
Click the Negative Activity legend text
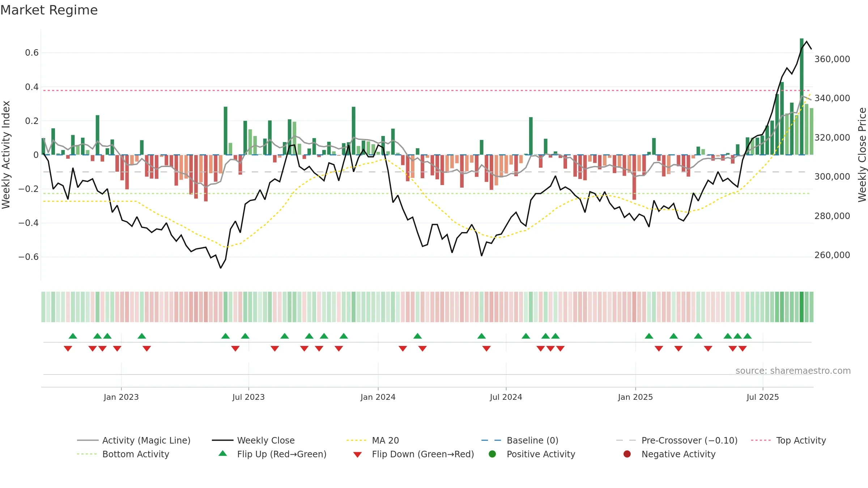[678, 454]
